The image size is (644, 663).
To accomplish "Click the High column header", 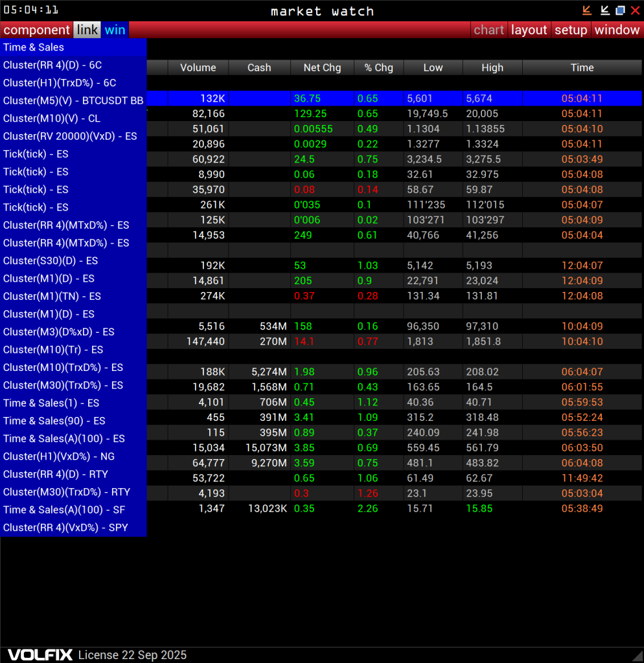I will click(492, 67).
